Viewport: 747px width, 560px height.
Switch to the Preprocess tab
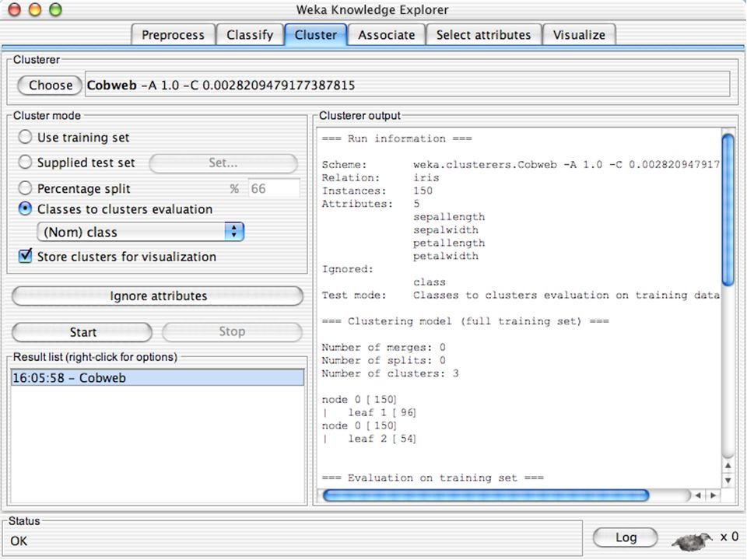point(173,35)
